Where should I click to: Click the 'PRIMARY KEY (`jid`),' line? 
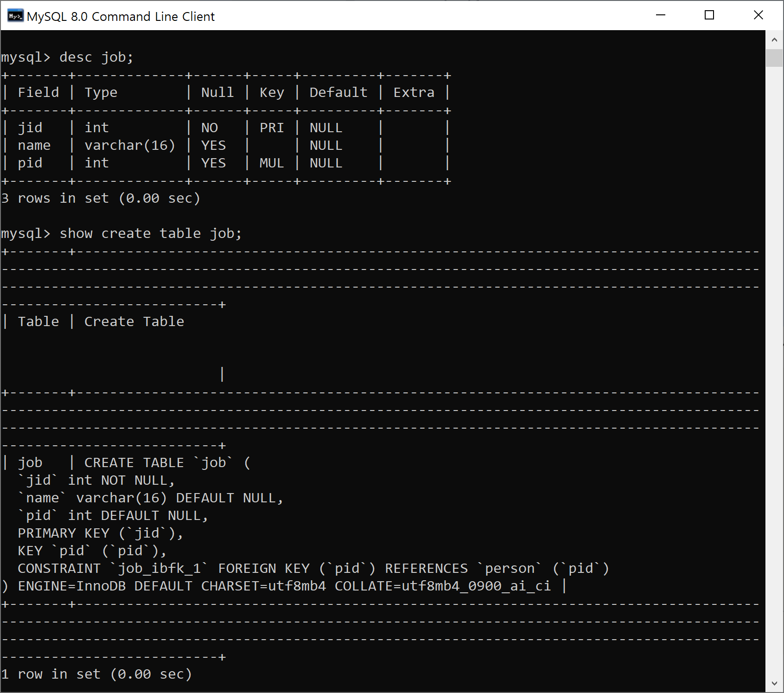point(100,533)
